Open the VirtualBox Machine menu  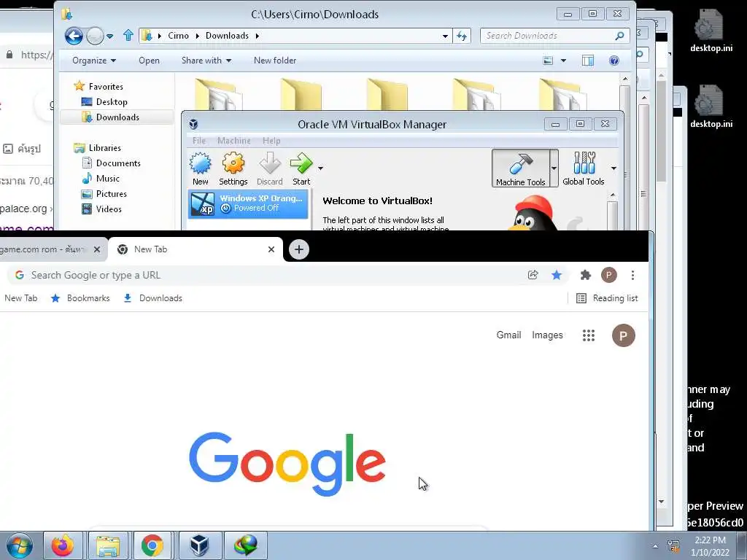(x=234, y=141)
